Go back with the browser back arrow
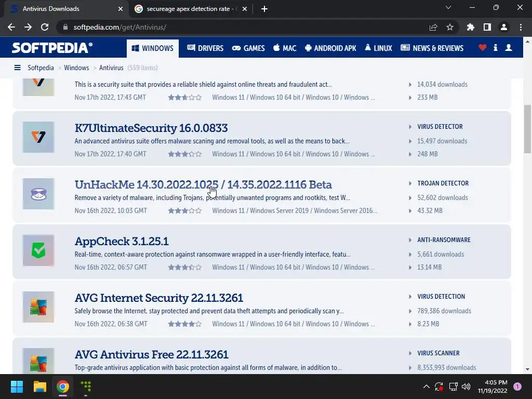 [11, 27]
